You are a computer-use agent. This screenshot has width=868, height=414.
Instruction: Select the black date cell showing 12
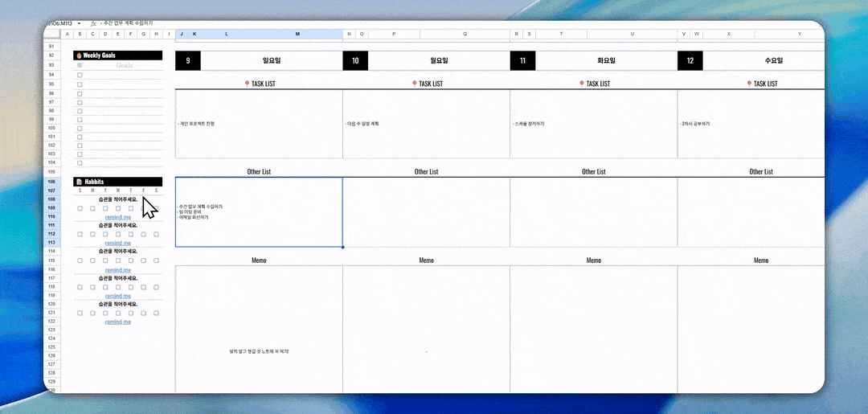[690, 61]
